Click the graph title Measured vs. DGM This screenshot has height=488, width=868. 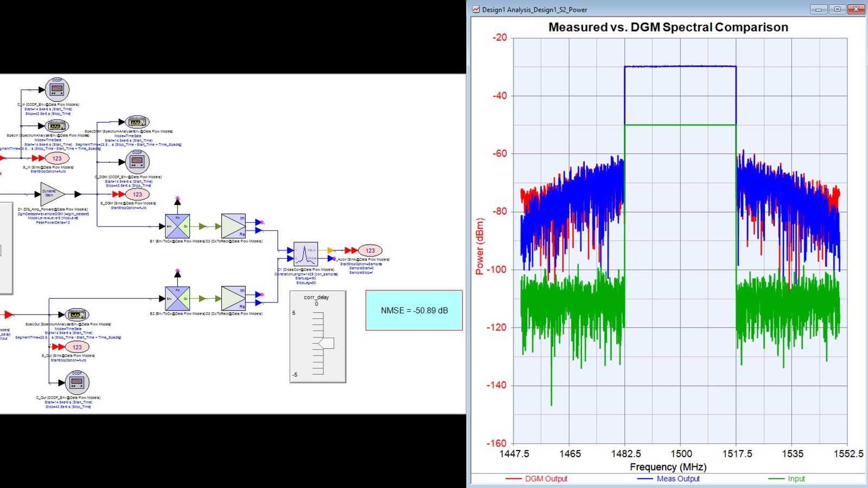[x=668, y=27]
